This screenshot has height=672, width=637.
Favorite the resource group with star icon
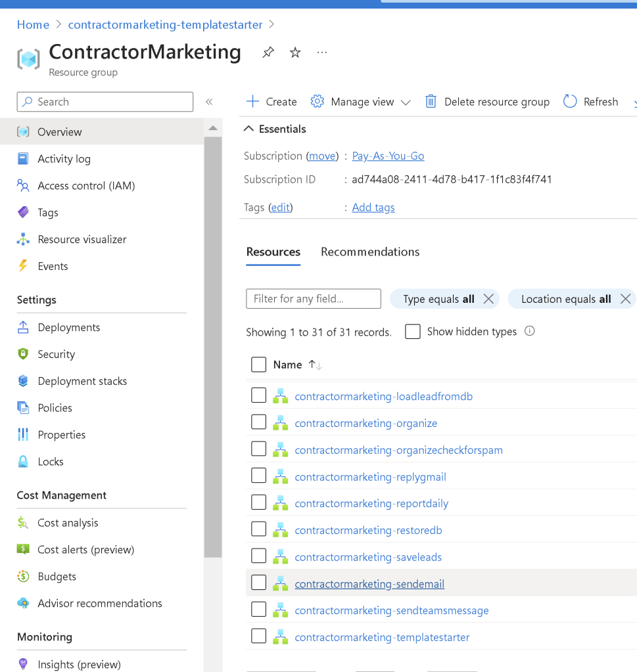[x=295, y=53]
